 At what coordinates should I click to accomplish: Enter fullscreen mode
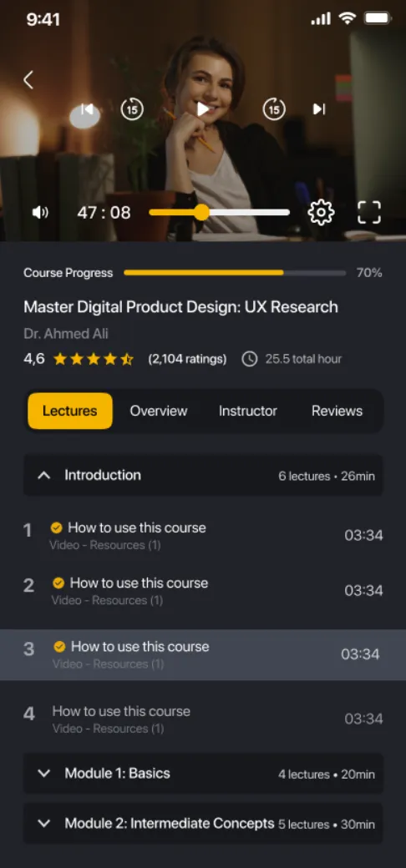369,212
